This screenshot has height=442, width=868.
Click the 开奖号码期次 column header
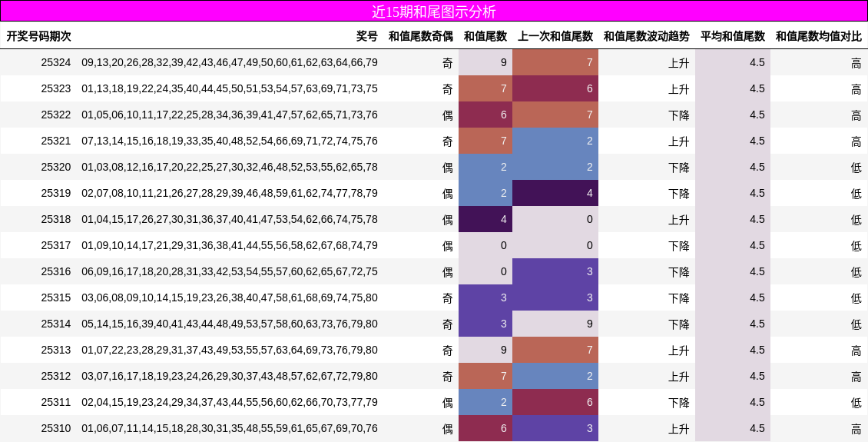point(38,36)
